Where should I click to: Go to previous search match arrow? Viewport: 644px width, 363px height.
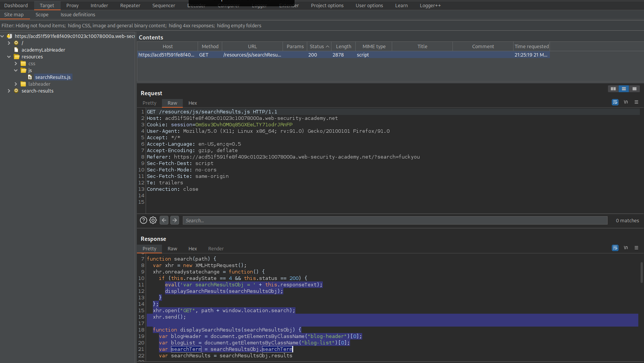(x=164, y=220)
